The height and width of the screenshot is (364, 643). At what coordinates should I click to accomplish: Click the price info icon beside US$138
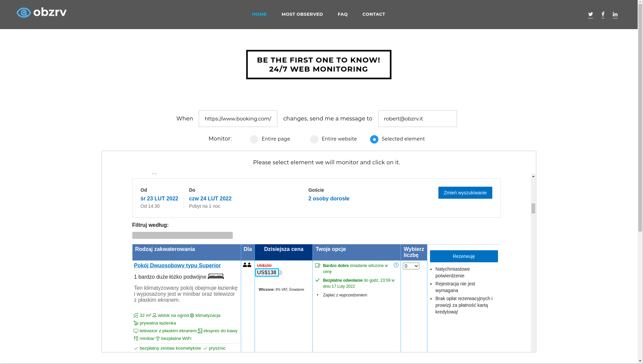pos(281,273)
